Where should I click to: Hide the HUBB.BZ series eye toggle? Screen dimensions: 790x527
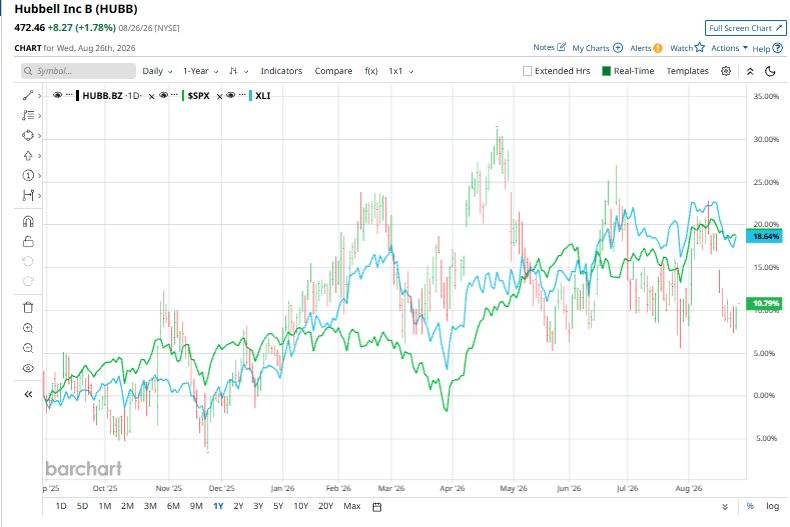(x=57, y=95)
